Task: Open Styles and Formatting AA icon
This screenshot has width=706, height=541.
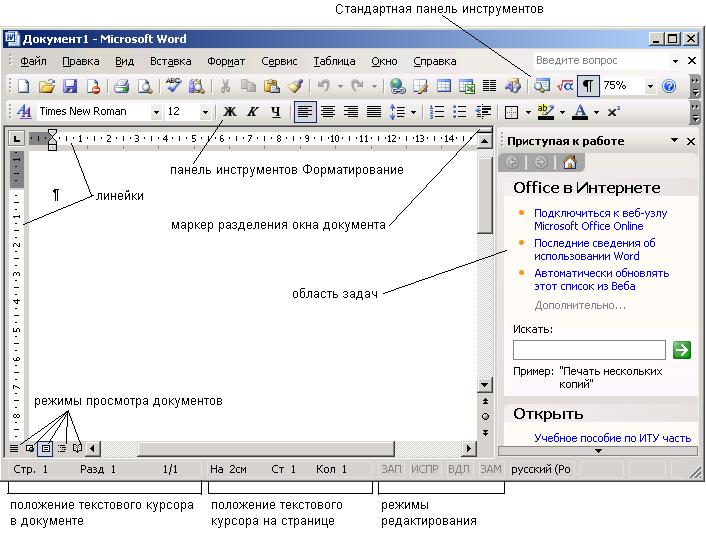Action: 24,111
